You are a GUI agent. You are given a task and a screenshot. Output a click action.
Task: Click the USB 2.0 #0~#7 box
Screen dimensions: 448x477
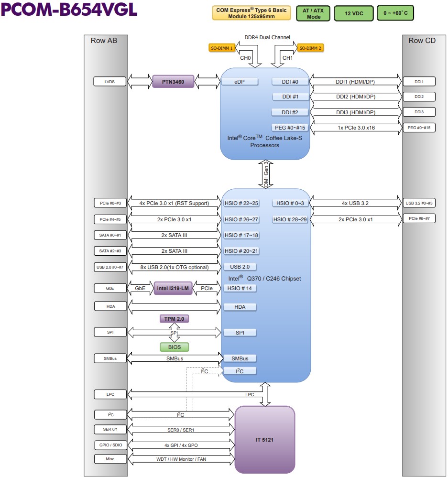coord(110,267)
